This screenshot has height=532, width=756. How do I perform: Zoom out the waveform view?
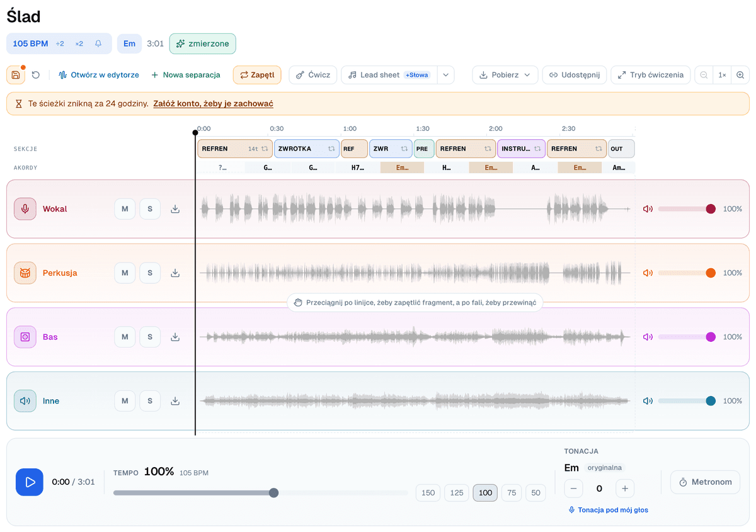click(704, 75)
